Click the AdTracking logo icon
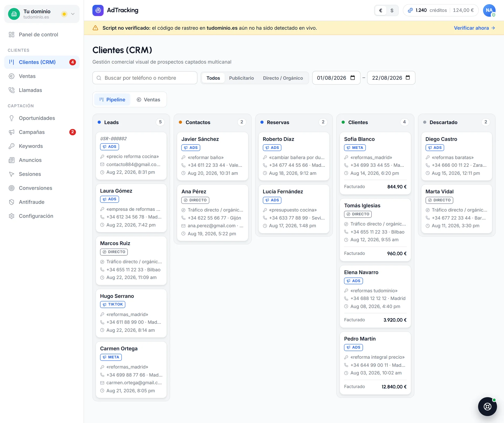Viewport: 504px width, 423px height. (x=98, y=10)
